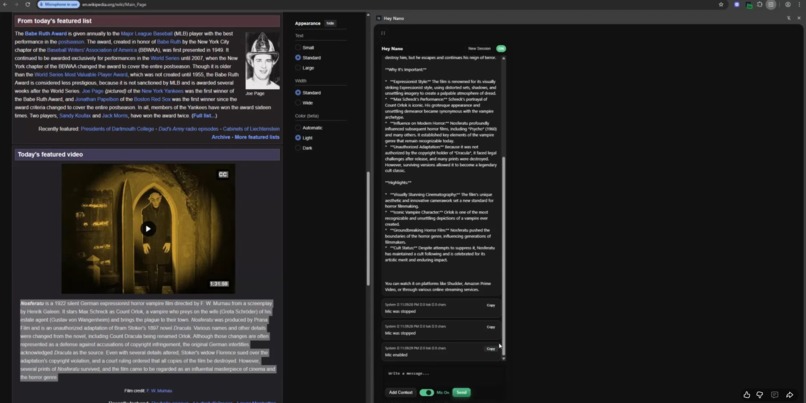
Task: Open the green extension icon in toolbar
Action: pyautogui.click(x=749, y=5)
